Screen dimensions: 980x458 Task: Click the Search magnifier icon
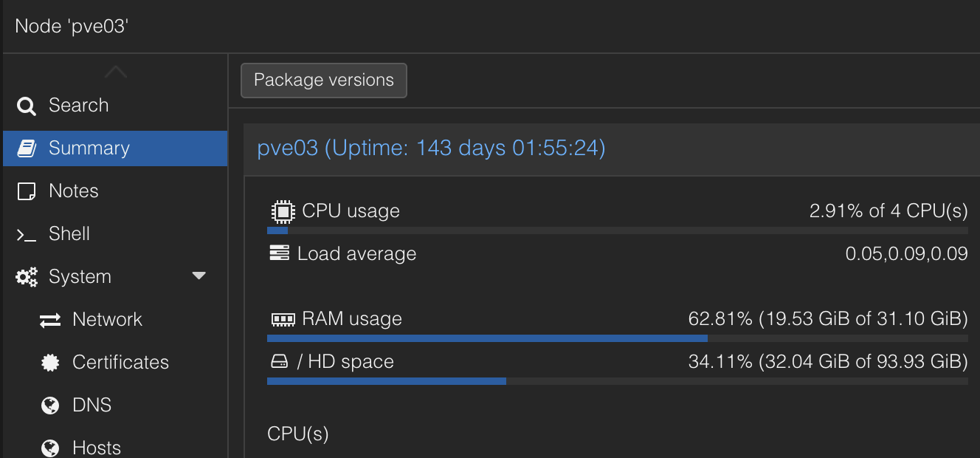(27, 106)
